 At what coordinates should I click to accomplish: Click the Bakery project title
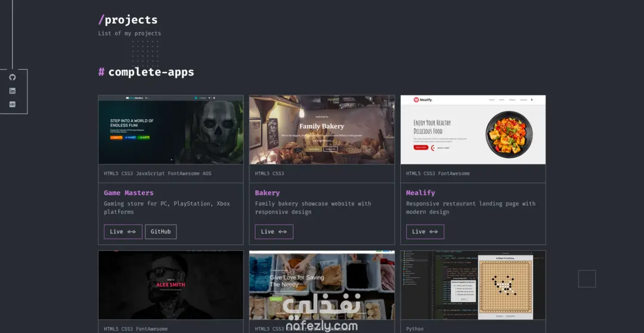click(267, 193)
